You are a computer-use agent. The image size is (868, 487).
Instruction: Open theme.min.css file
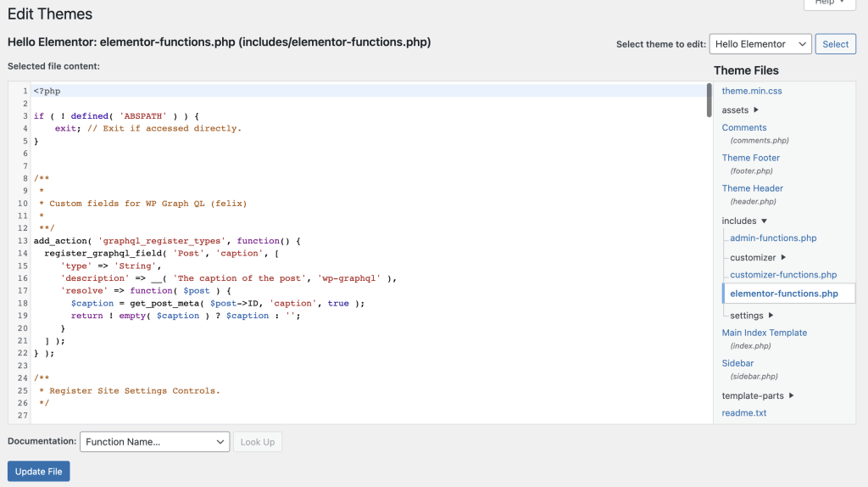point(751,91)
